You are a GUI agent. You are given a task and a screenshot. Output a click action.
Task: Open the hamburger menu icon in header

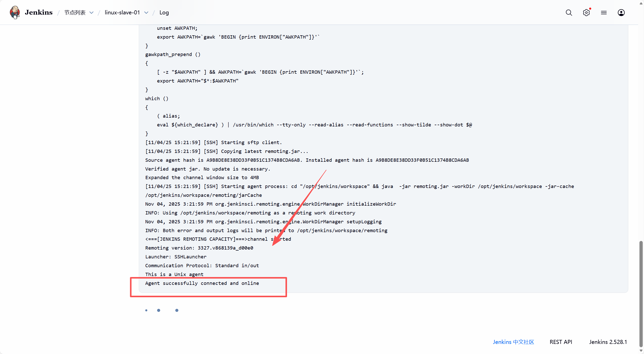(604, 13)
